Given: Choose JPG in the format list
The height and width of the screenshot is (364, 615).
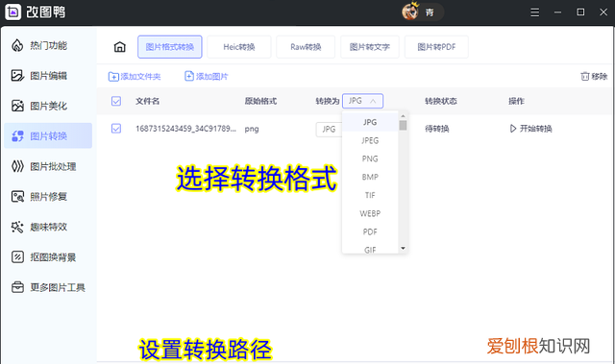Looking at the screenshot, I should 370,122.
